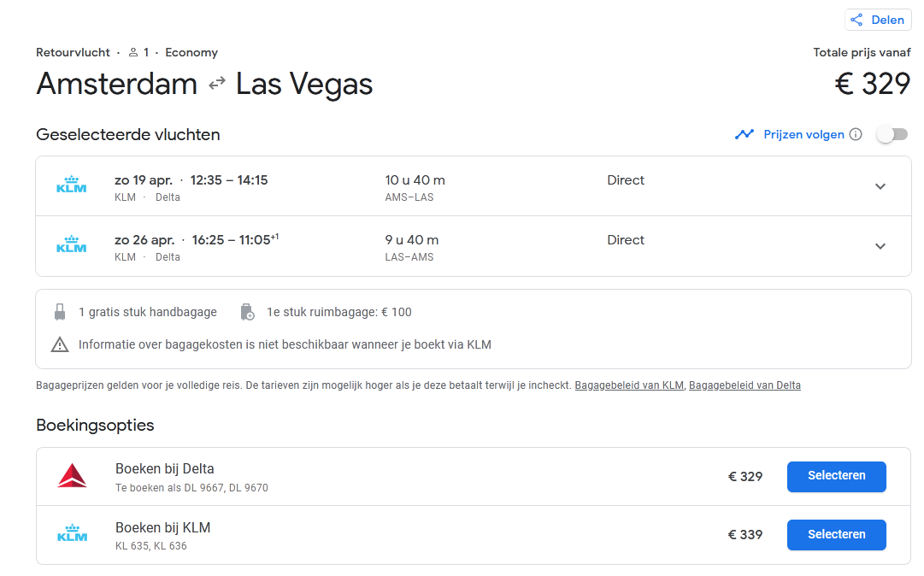
Task: Click the share icon in Delen button
Action: tap(856, 21)
